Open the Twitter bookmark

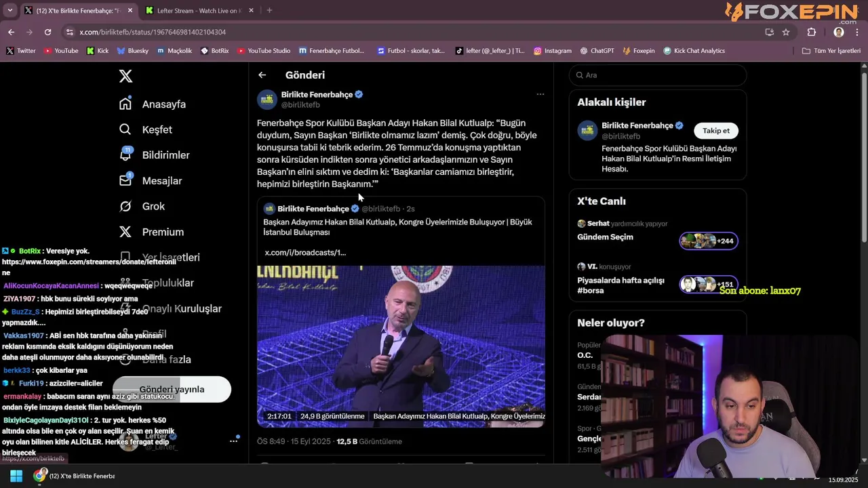pos(20,51)
